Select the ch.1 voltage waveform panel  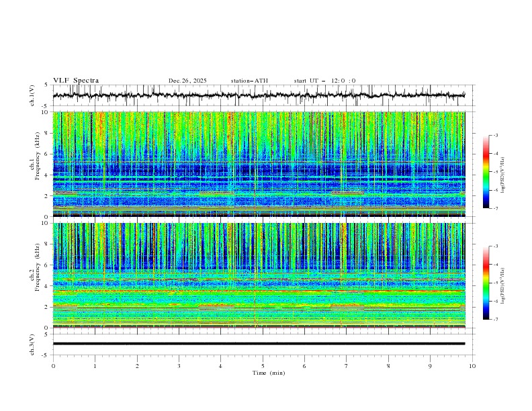(x=262, y=95)
